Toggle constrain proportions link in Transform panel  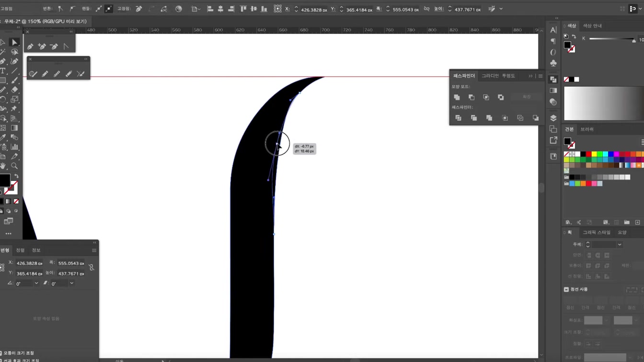[x=92, y=268]
